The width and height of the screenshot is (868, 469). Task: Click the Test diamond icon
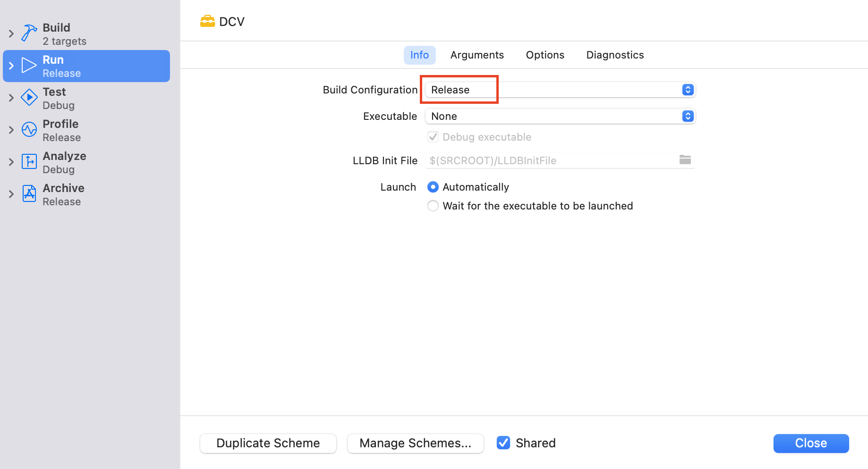click(x=29, y=98)
